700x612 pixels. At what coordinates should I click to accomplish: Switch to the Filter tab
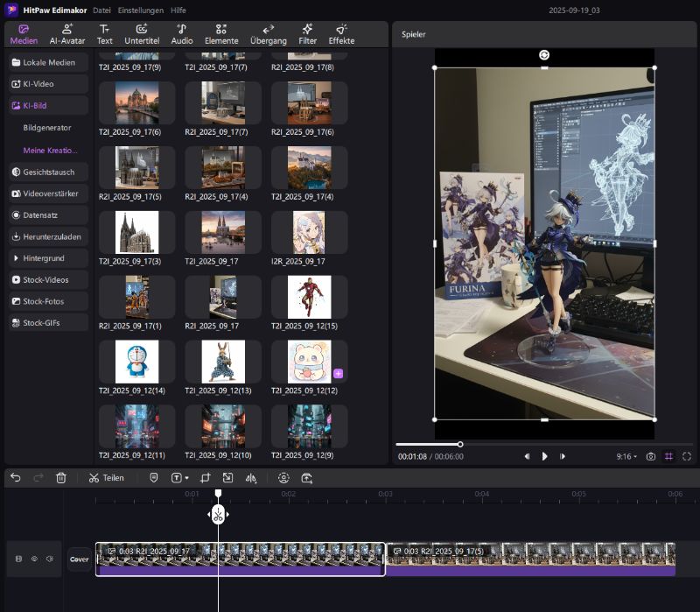307,34
